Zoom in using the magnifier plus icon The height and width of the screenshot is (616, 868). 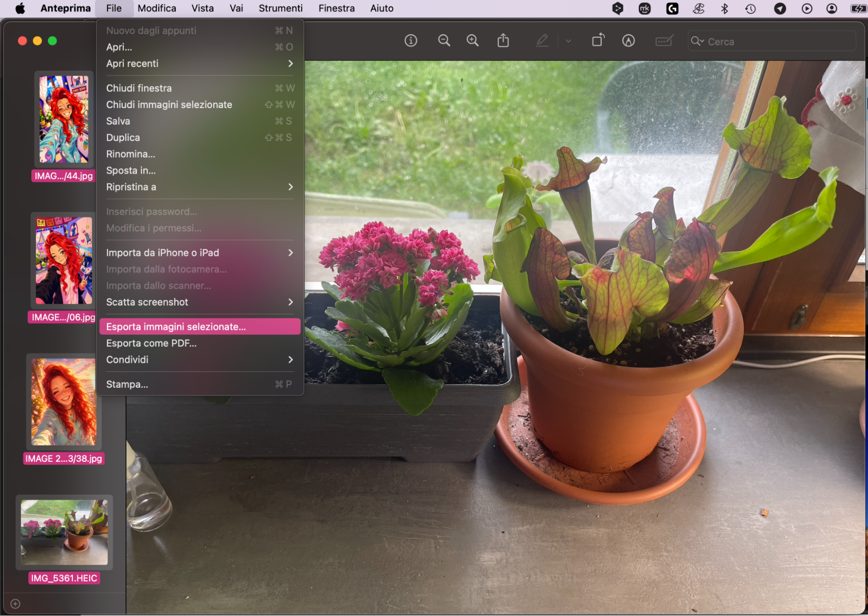[x=472, y=41]
